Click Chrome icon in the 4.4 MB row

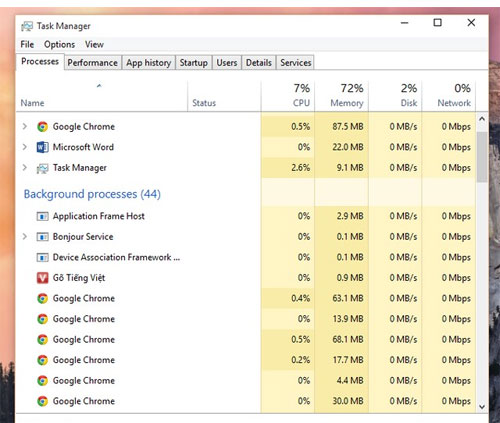[42, 381]
